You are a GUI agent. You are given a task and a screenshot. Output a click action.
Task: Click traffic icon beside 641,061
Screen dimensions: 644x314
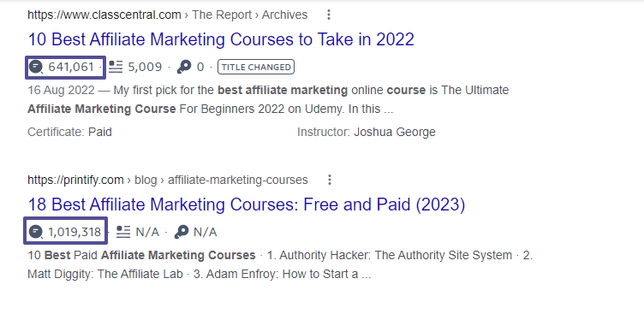click(36, 67)
